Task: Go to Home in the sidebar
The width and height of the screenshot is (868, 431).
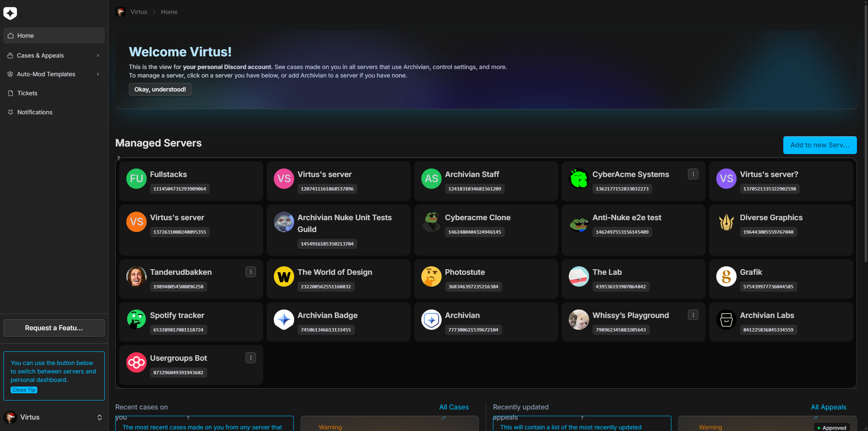Action: click(54, 36)
